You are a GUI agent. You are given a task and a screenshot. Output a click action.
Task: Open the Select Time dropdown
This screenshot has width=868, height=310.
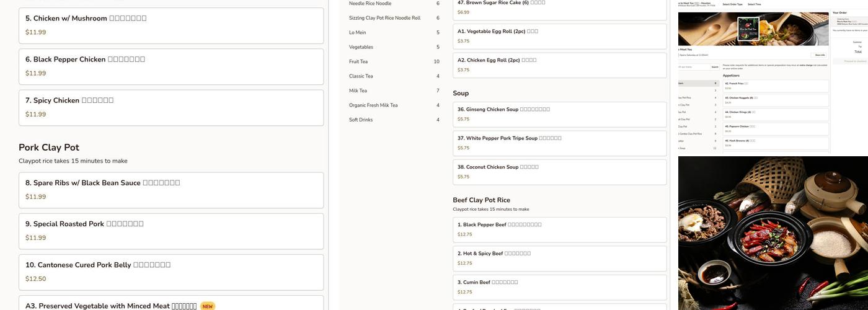coord(754,4)
